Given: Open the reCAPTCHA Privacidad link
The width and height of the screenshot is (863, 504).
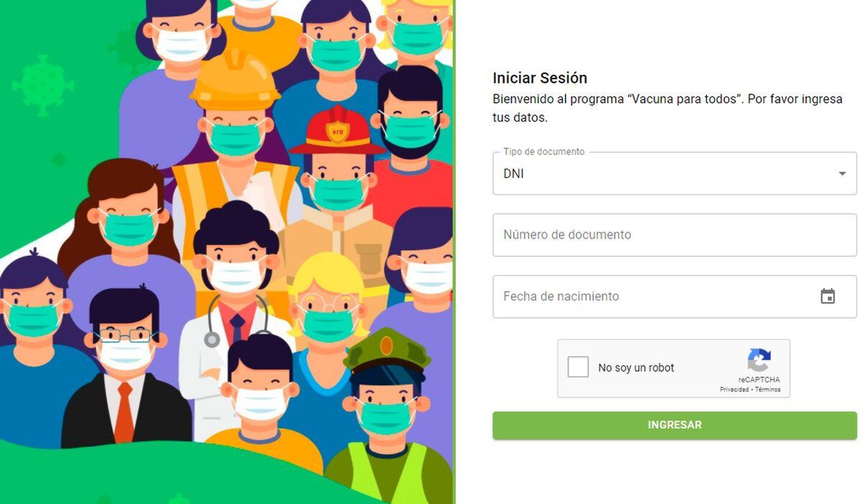Looking at the screenshot, I should pyautogui.click(x=734, y=390).
